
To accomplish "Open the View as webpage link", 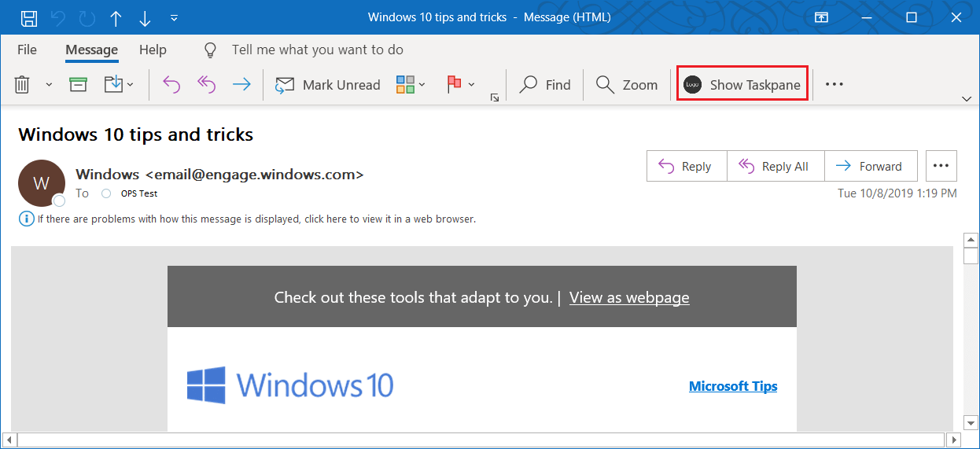I will pos(629,297).
